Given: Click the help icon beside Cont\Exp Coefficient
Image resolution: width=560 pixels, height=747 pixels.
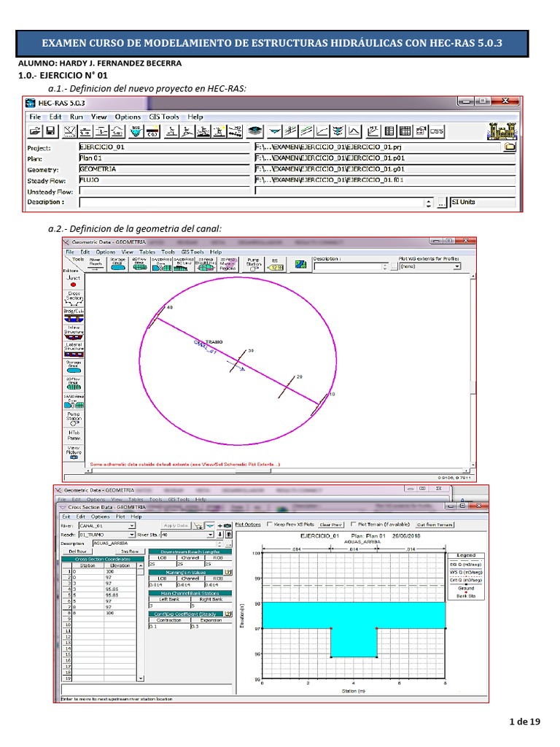Looking at the screenshot, I should (228, 614).
